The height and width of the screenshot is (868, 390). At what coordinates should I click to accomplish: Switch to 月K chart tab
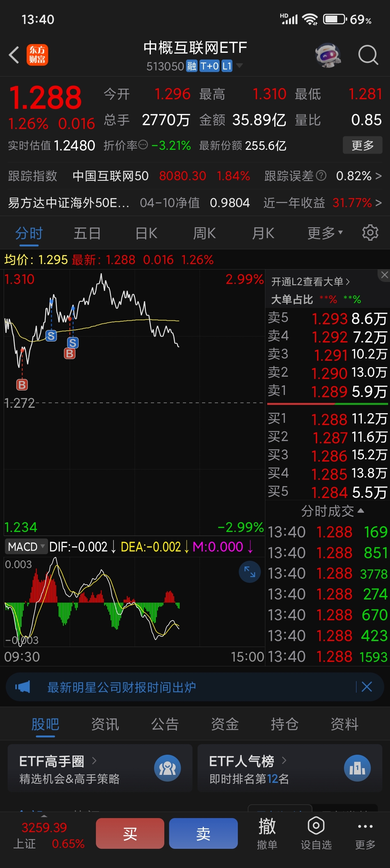point(263,233)
